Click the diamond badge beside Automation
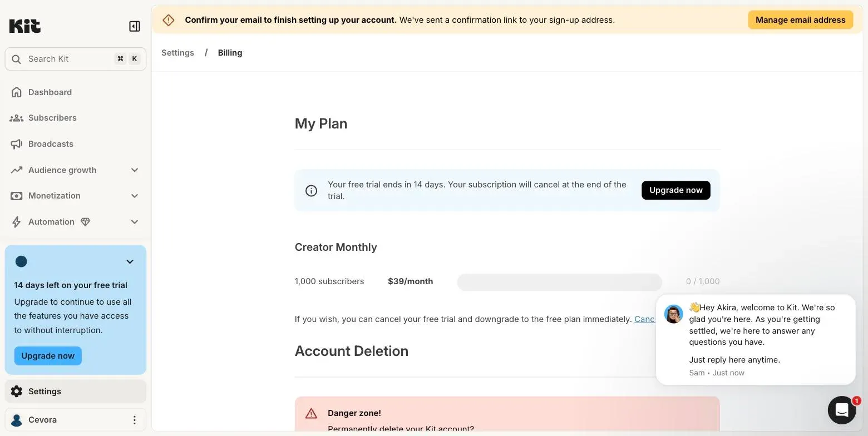This screenshot has width=868, height=436. coord(85,222)
